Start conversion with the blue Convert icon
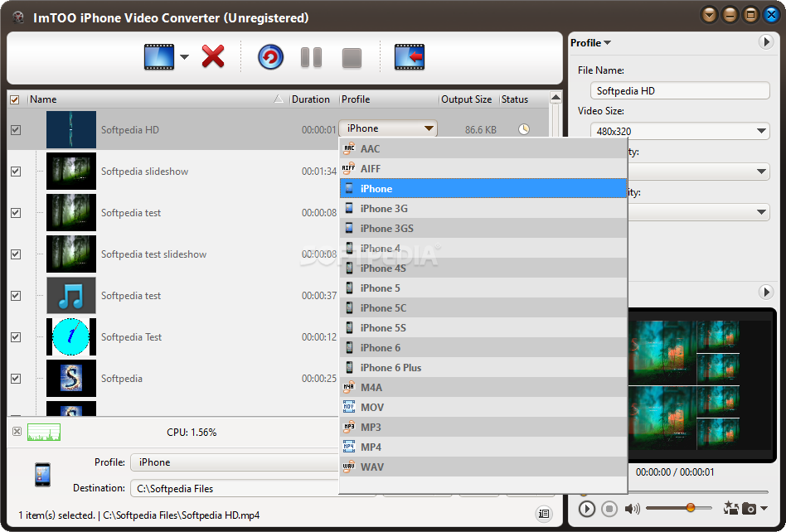 point(270,56)
